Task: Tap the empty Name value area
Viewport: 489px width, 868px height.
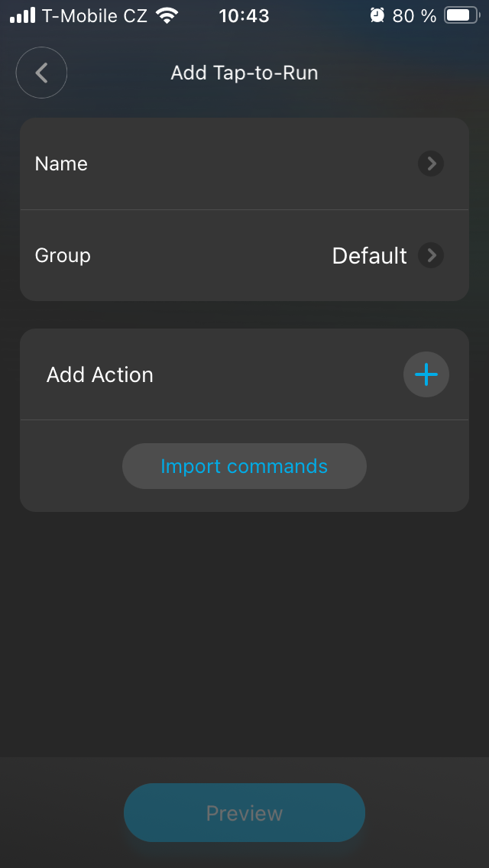Action: (252, 164)
